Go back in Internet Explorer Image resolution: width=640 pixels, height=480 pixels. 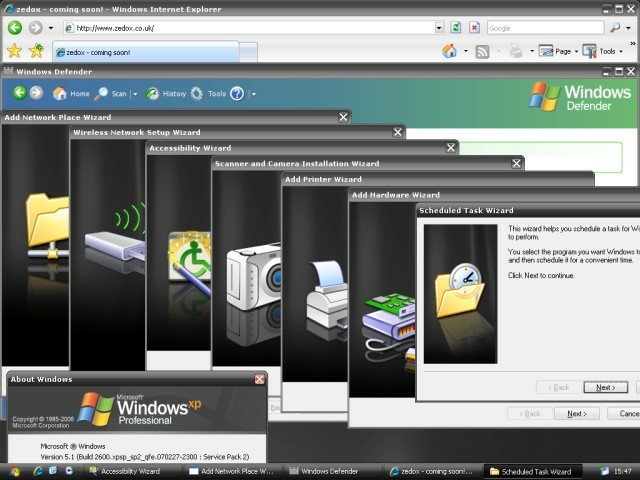tap(15, 28)
